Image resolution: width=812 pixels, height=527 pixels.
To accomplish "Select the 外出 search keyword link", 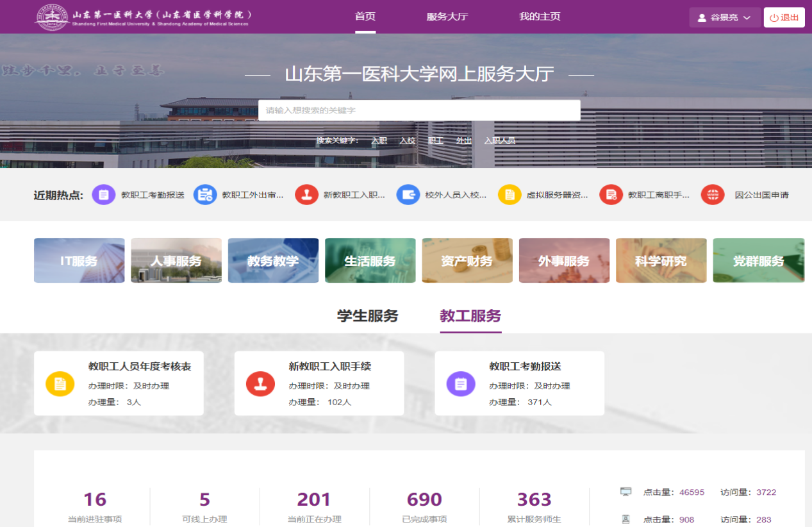I will [x=463, y=140].
